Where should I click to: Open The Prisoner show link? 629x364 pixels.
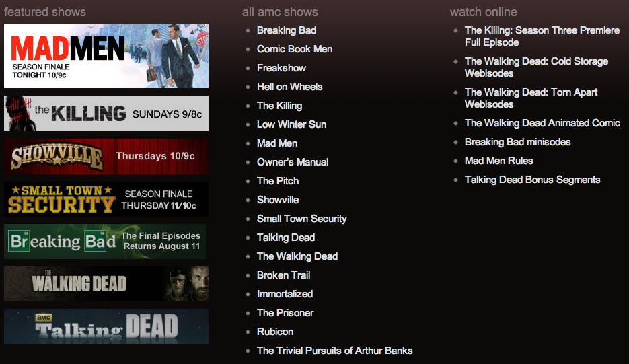point(285,313)
